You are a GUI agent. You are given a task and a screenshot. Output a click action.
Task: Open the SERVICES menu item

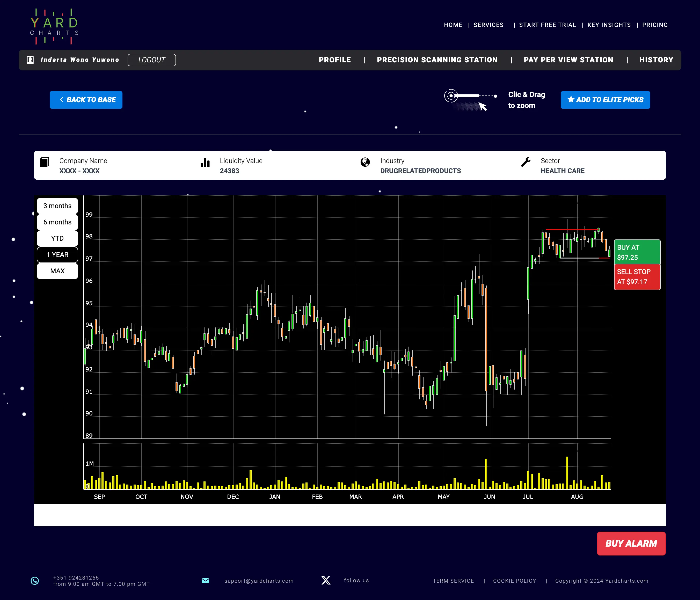click(488, 25)
